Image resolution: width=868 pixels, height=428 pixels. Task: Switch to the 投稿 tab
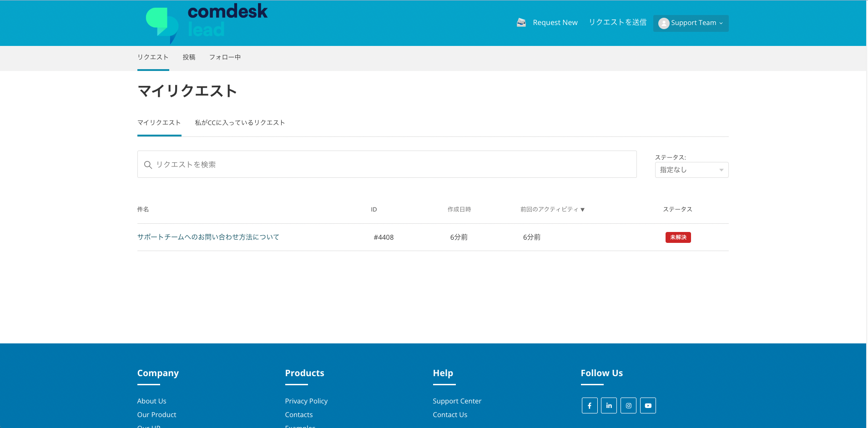(x=189, y=57)
